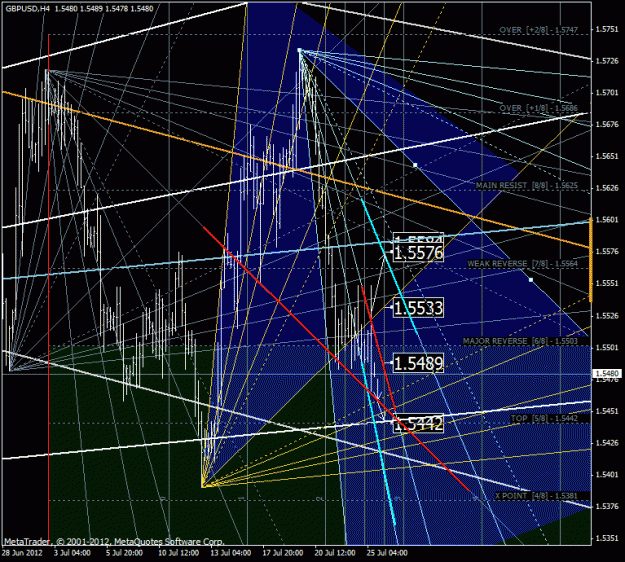Click 1.5701 on the price axis
The width and height of the screenshot is (625, 562).
click(607, 93)
